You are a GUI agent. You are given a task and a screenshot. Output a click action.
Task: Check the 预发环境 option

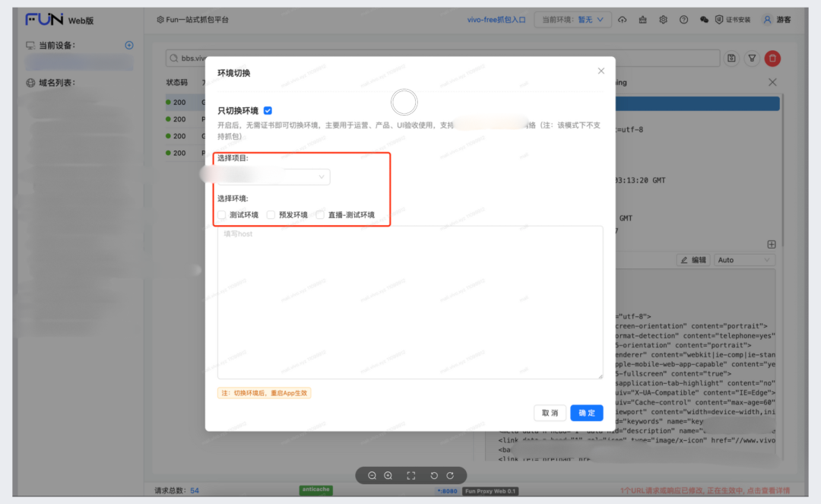click(270, 214)
